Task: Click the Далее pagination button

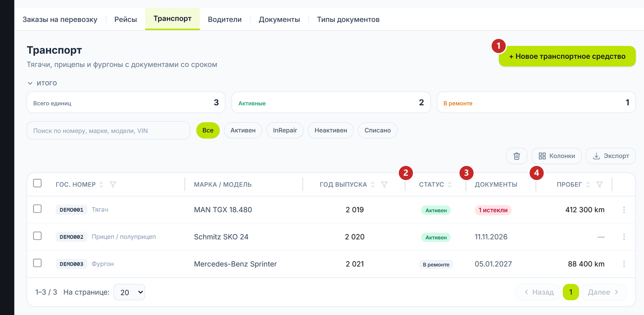Action: [603, 292]
